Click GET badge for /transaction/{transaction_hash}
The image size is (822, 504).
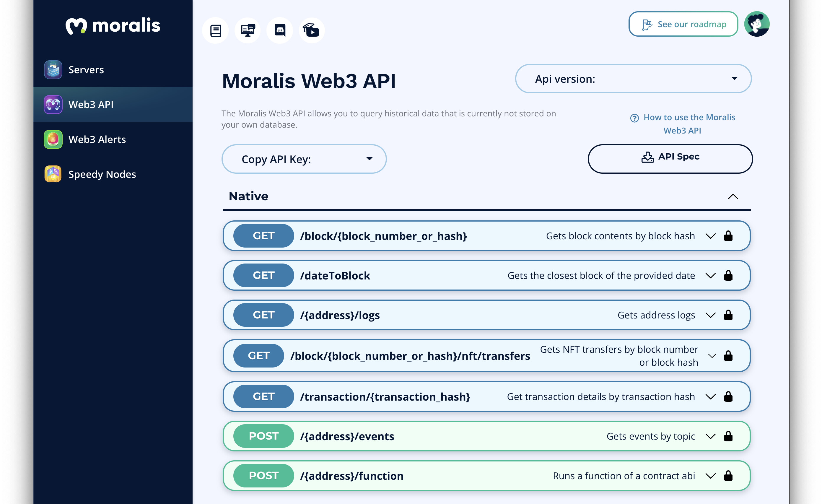(263, 396)
